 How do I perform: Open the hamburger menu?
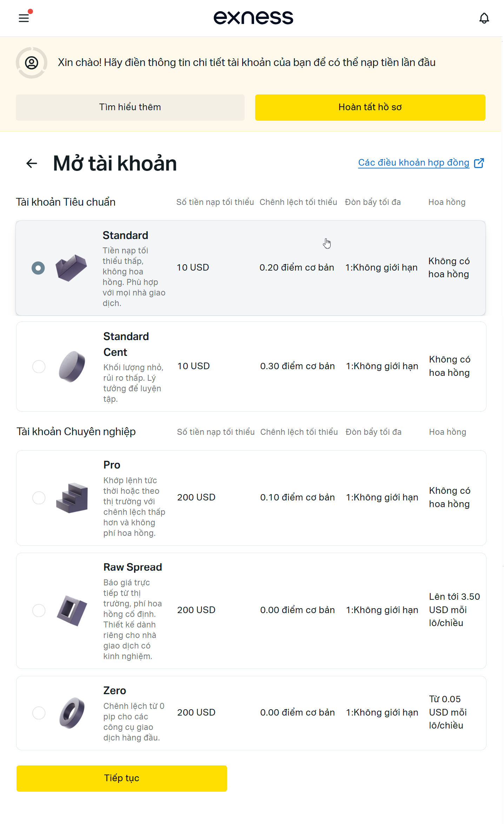click(24, 18)
